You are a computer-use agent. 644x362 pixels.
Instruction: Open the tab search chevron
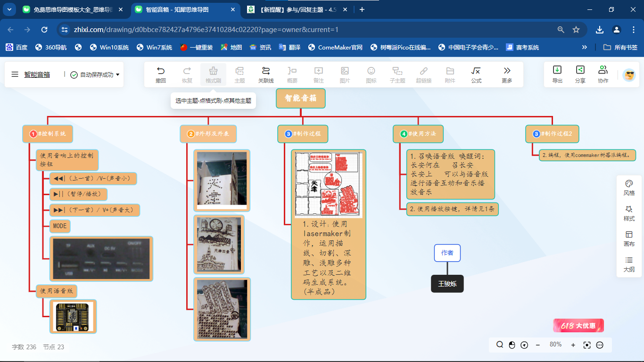coord(9,9)
